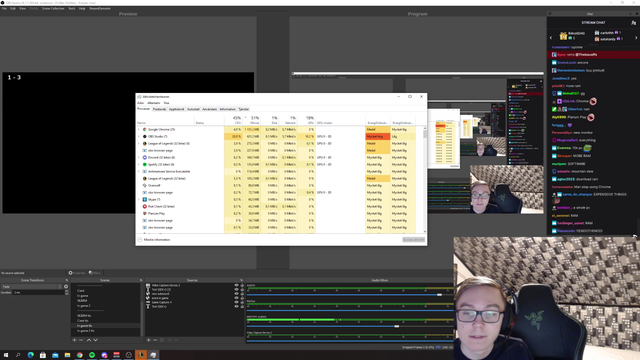Expand Discord process group
The image size is (640, 360).
(x=139, y=158)
